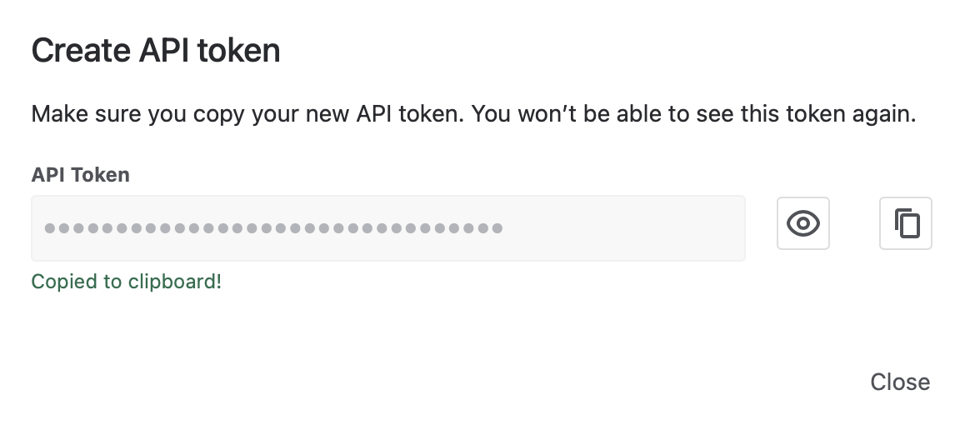This screenshot has width=980, height=430.
Task: Click the 'API Token' field label
Action: point(81,175)
